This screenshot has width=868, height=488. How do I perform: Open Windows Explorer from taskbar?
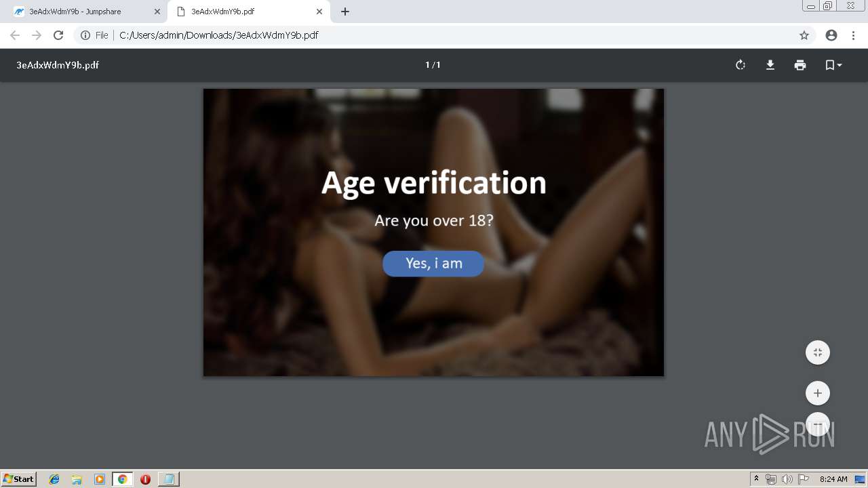tap(77, 479)
